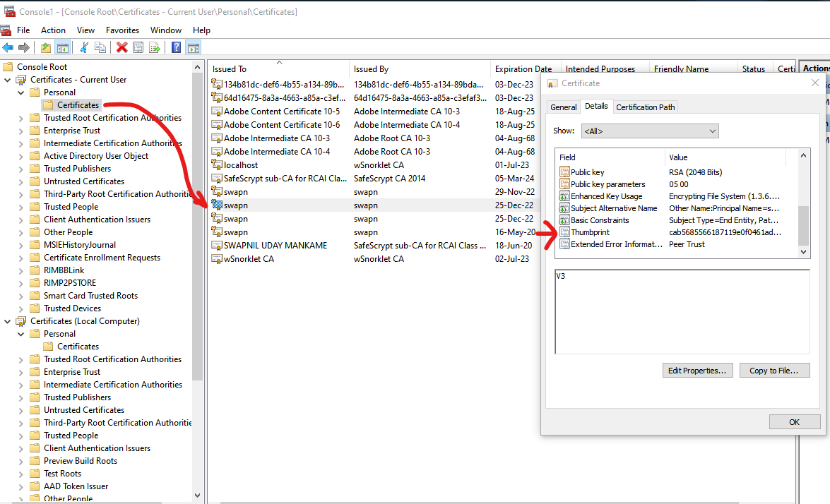Click the Forward navigation arrow

(25, 47)
